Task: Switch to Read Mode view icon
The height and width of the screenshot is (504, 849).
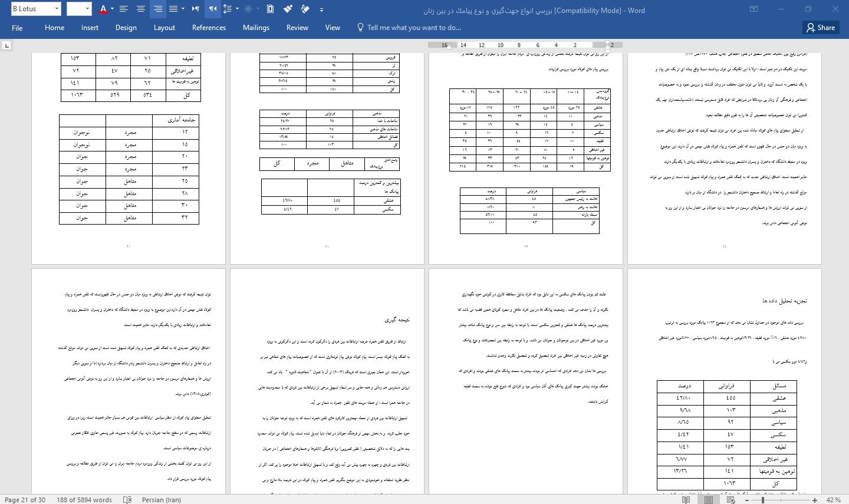Action: click(686, 499)
